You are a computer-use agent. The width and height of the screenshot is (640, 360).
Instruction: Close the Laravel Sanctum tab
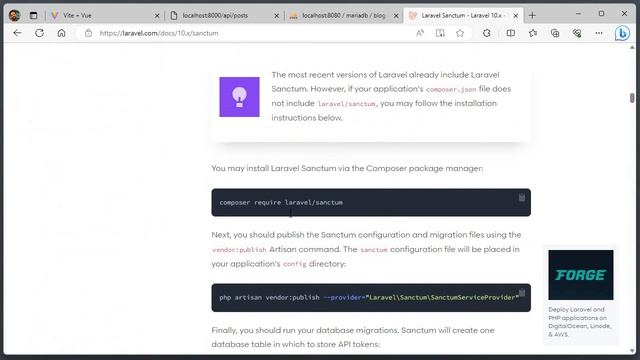516,16
